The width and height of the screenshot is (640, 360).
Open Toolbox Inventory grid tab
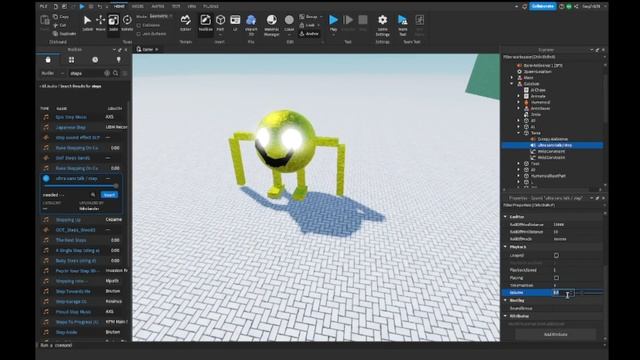71,60
